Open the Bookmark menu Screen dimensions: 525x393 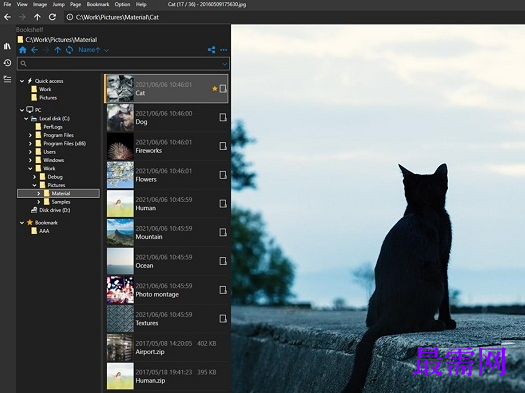98,4
